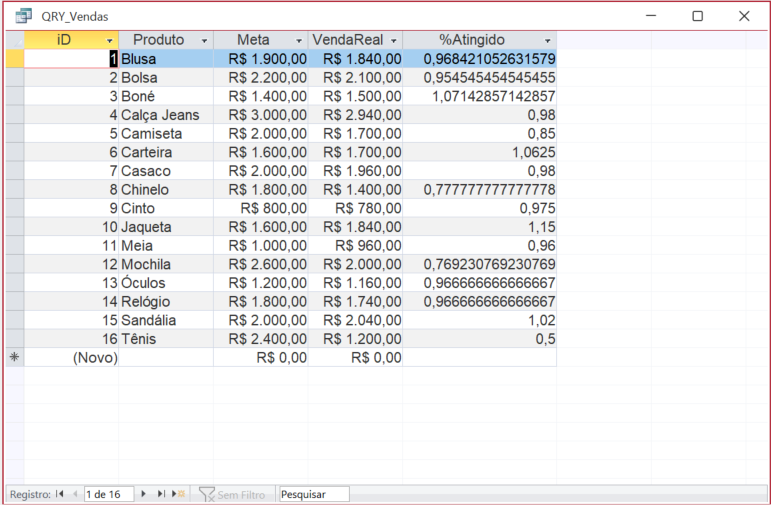The width and height of the screenshot is (771, 505).
Task: Select the new record row asterisk selector
Action: 14,358
